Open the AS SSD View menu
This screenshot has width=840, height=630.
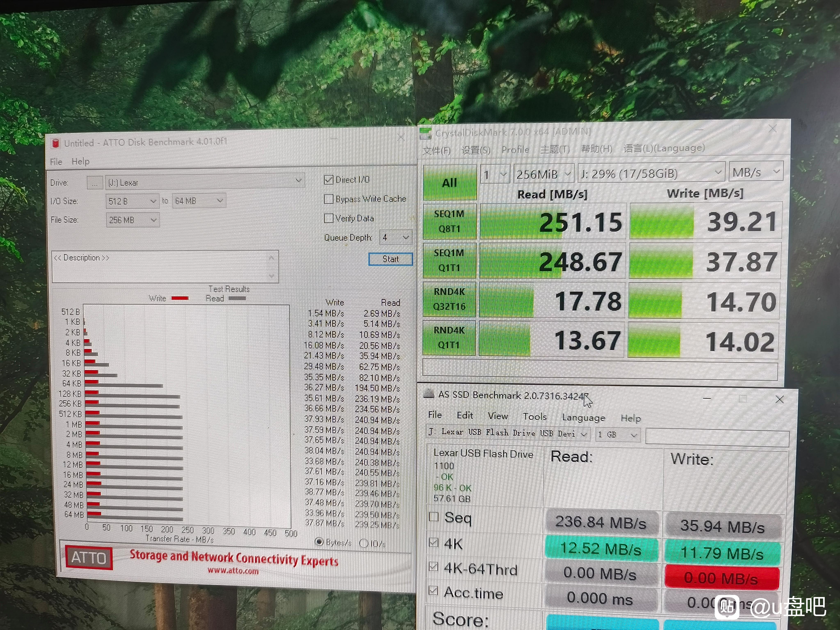pyautogui.click(x=498, y=416)
